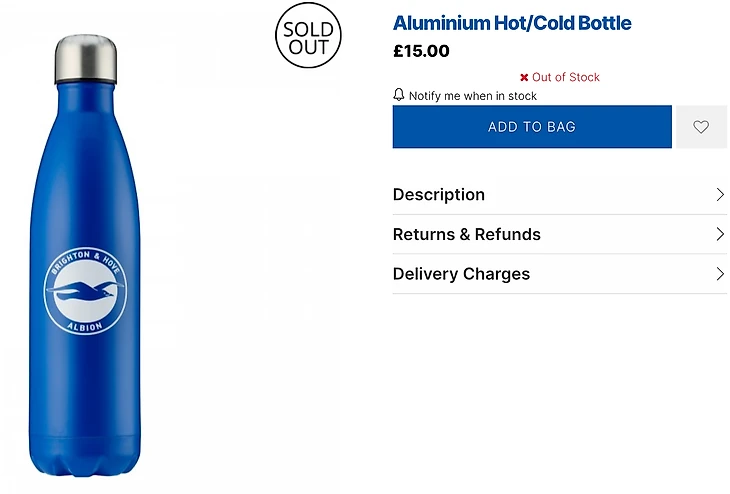The height and width of the screenshot is (494, 730).
Task: Click the chevron beside Returns & Refunds
Action: click(719, 234)
